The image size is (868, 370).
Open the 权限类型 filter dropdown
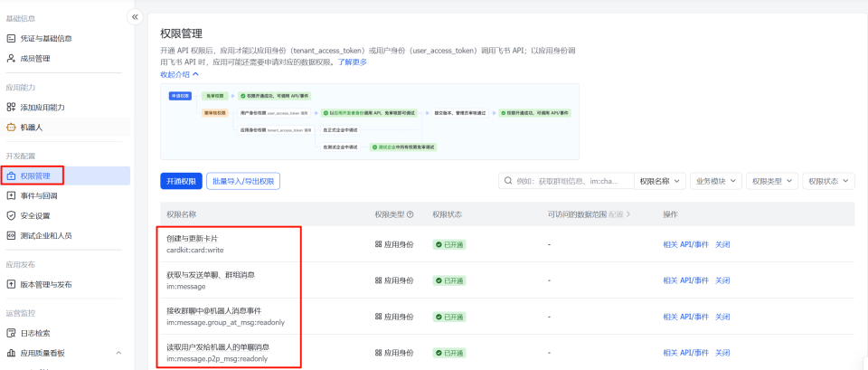[772, 181]
